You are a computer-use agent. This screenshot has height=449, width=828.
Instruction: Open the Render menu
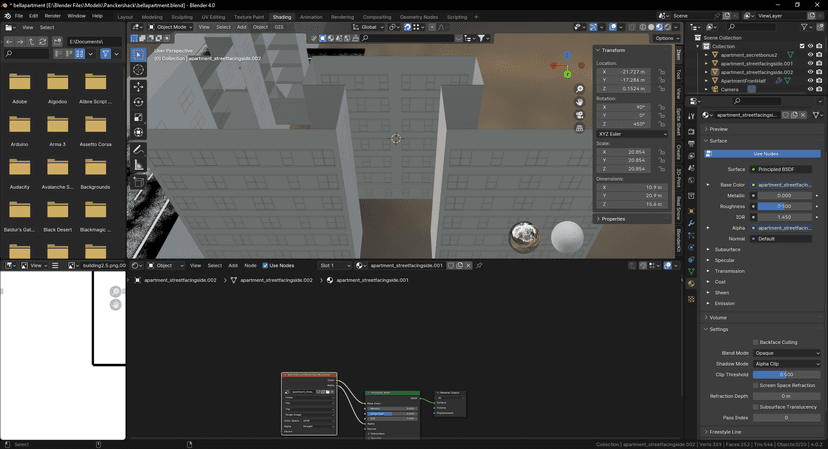pyautogui.click(x=52, y=16)
